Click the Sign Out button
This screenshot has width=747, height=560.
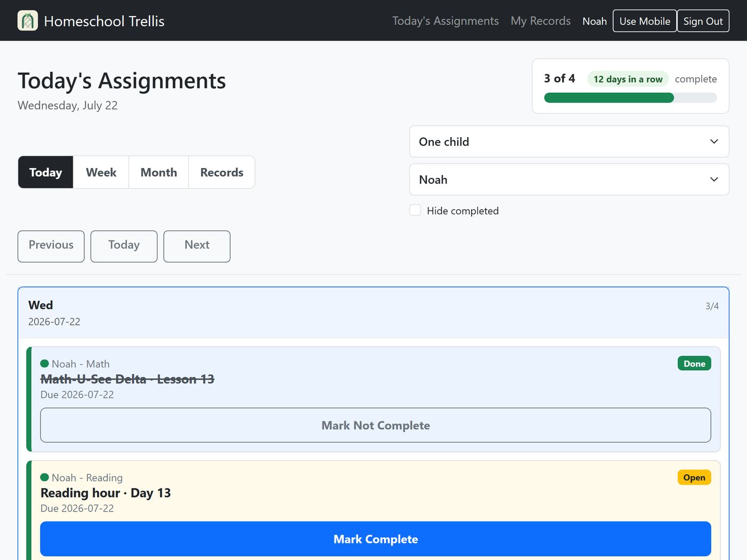point(703,21)
